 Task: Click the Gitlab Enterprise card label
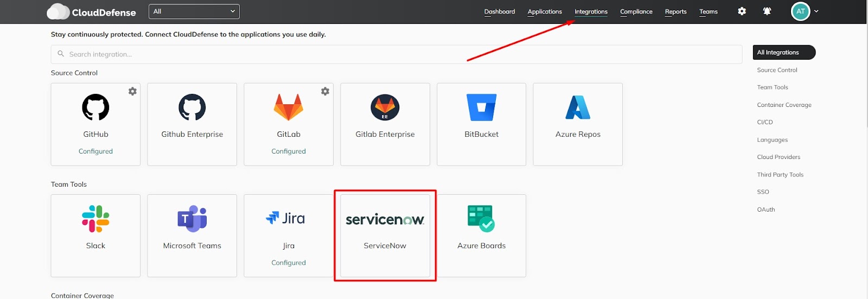385,134
